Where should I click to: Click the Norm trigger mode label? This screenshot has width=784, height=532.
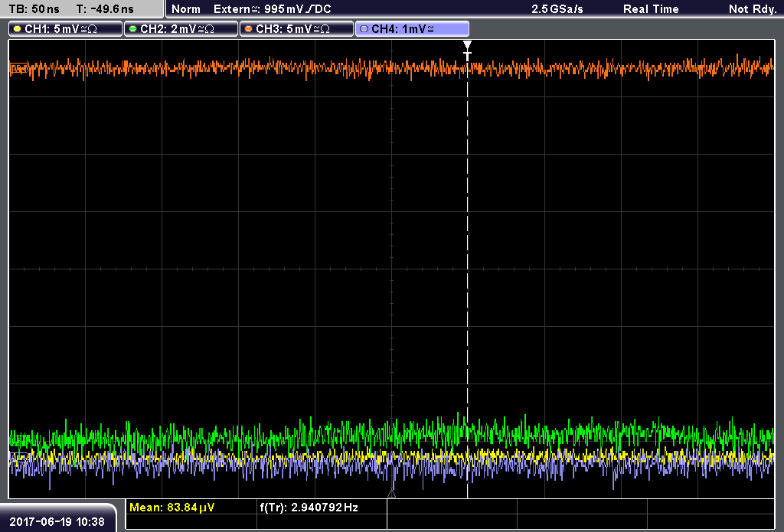click(x=186, y=9)
